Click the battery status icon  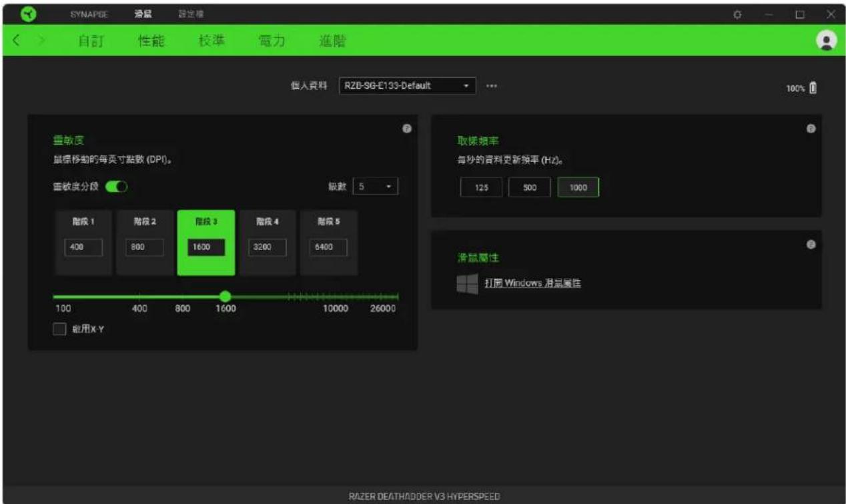813,88
